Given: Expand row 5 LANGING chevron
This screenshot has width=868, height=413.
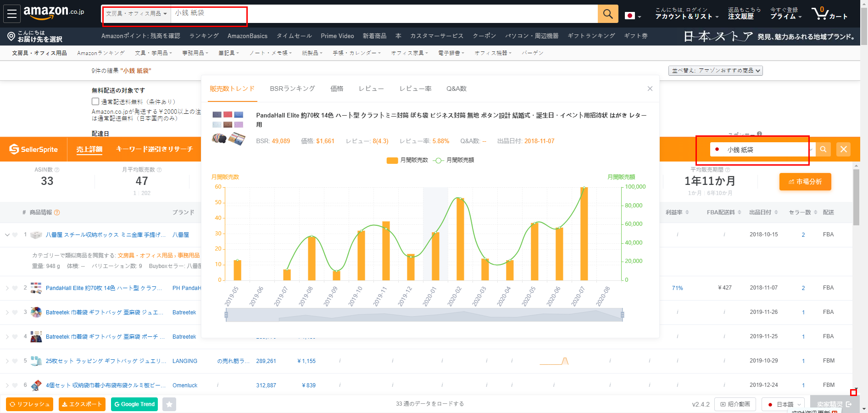Looking at the screenshot, I should point(7,361).
